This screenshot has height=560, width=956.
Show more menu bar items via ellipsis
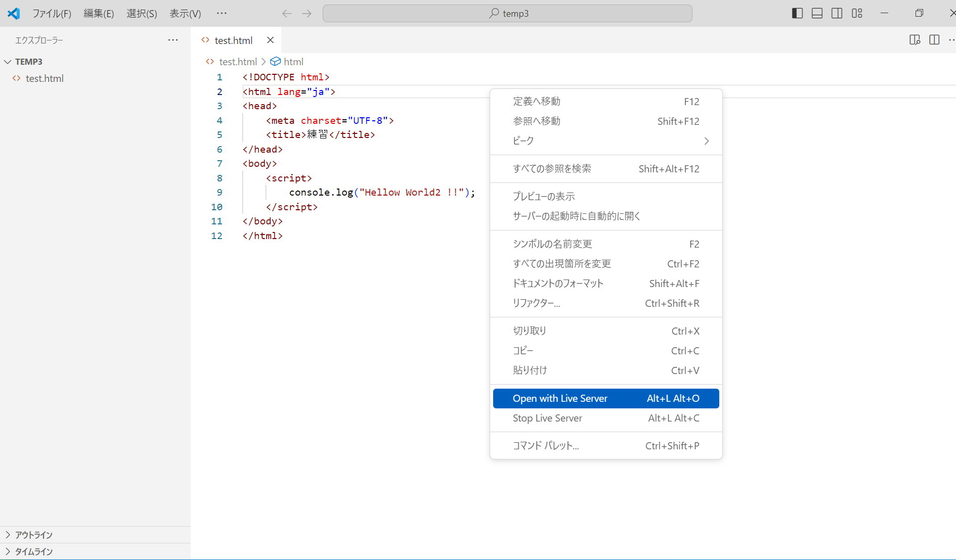222,14
